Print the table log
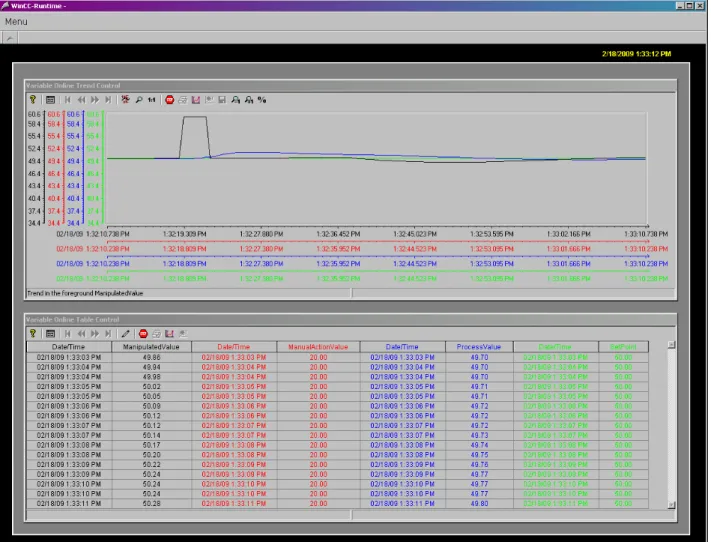This screenshot has width=711, height=542. 156,334
